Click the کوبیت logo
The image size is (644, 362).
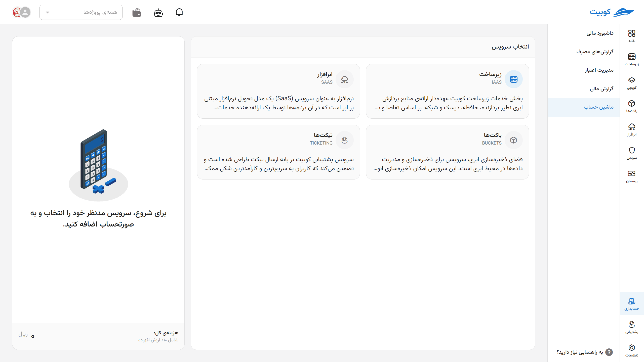612,12
